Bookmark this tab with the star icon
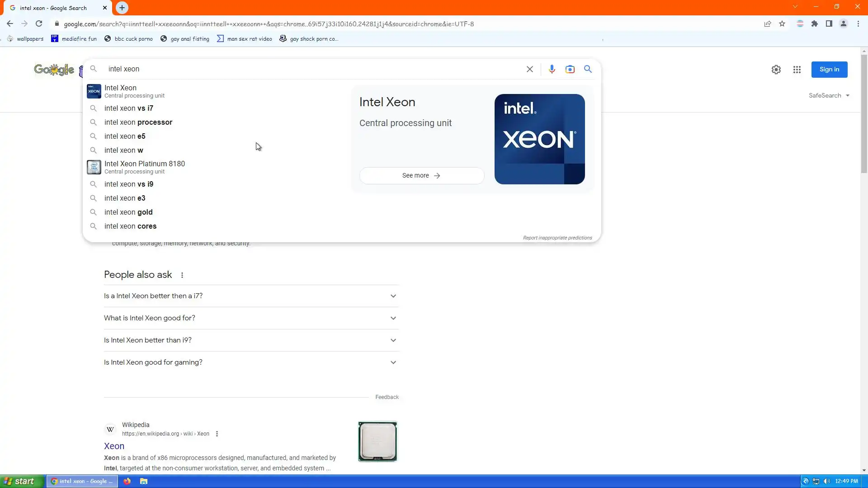 coord(782,24)
